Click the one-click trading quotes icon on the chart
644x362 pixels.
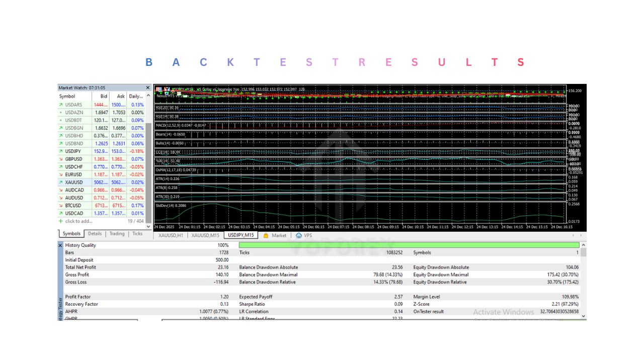(x=158, y=88)
